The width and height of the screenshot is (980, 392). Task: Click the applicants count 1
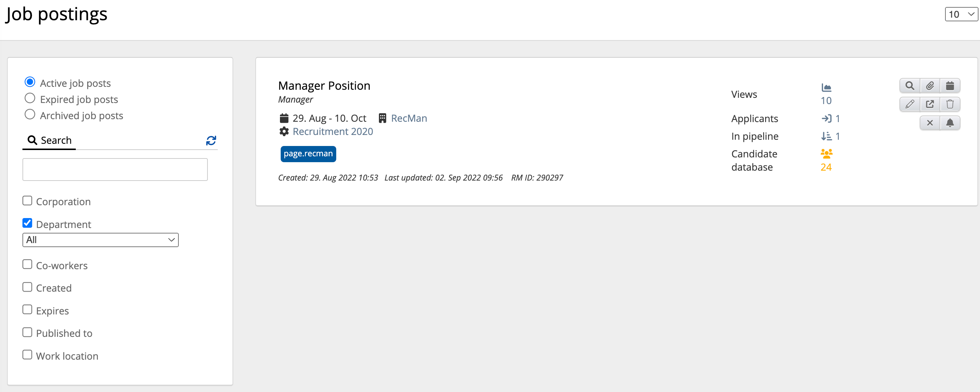(x=838, y=119)
